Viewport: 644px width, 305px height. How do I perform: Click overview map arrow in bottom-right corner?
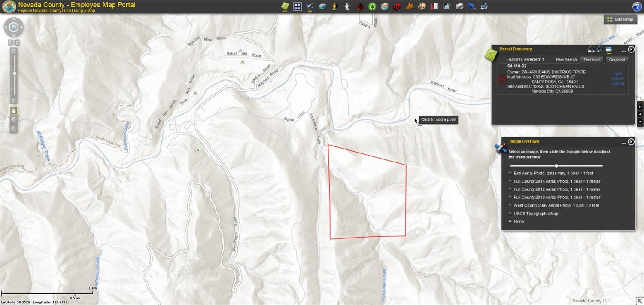pos(639,301)
